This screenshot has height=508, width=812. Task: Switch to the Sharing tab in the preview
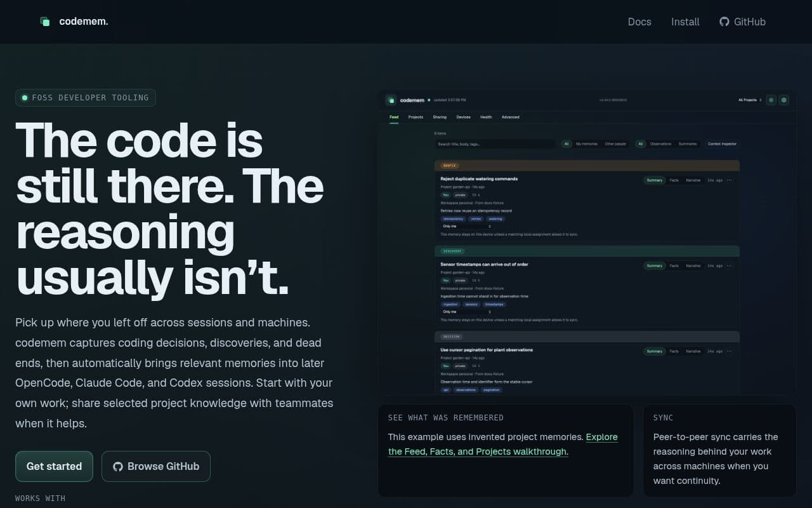pyautogui.click(x=440, y=117)
